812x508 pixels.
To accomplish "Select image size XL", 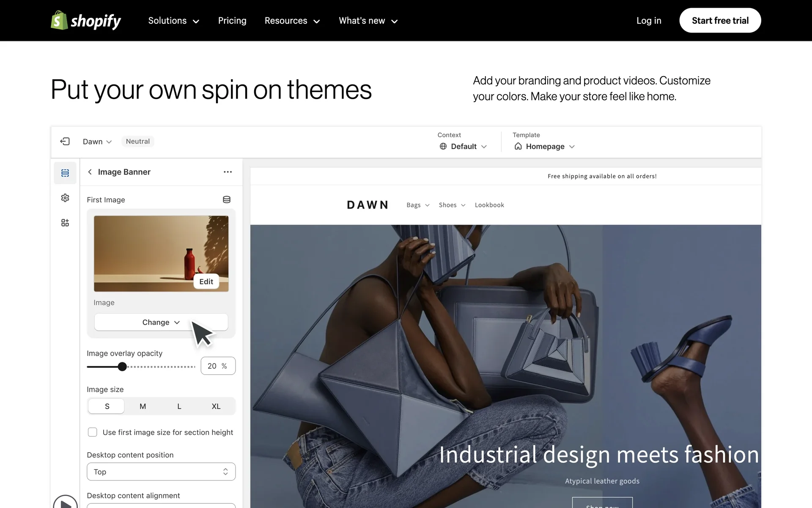I will click(x=216, y=406).
